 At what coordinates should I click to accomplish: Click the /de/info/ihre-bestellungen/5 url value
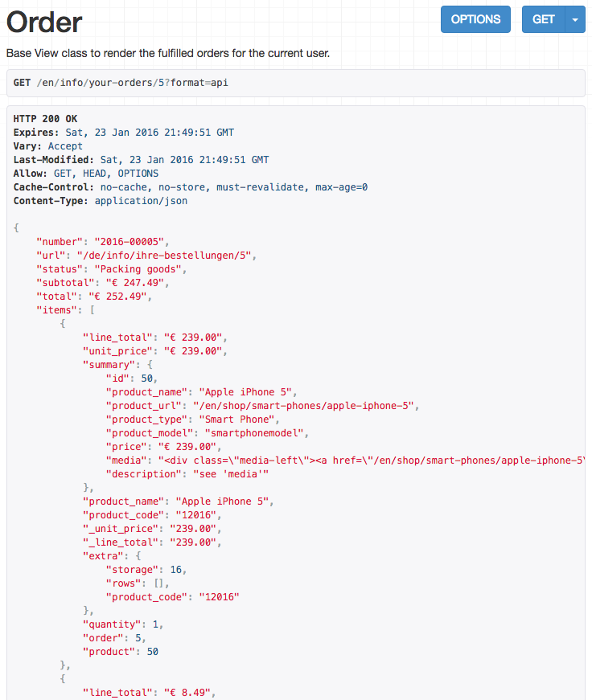tap(163, 256)
